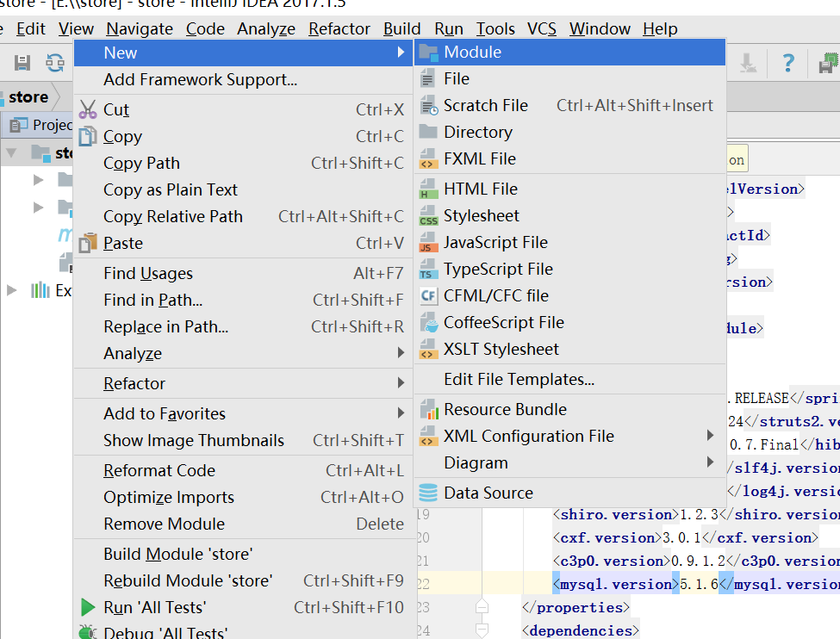Open the Build menu
The image size is (840, 639).
[401, 28]
